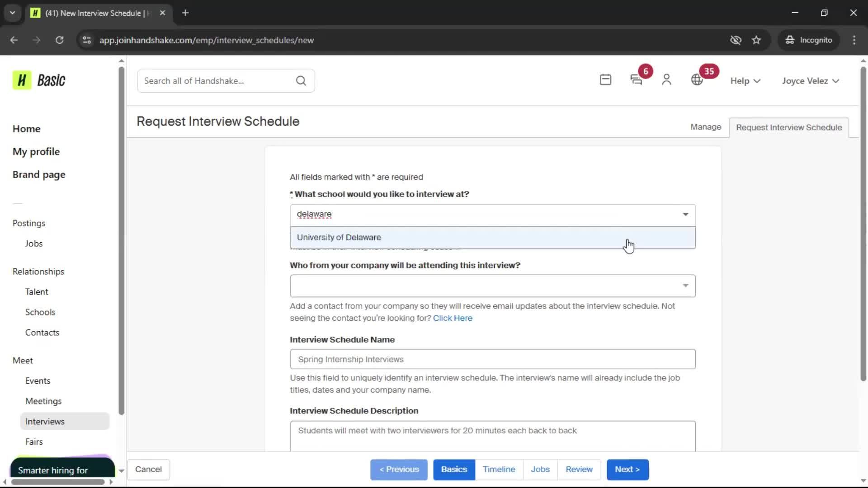Click the Interview Schedule Name field
868x488 pixels.
[493, 359]
